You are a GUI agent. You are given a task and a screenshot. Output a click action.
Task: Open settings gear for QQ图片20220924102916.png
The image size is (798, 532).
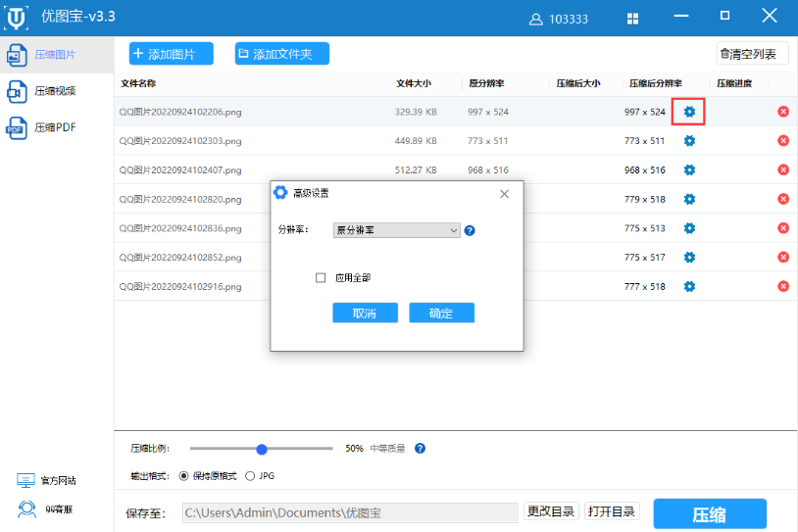pyautogui.click(x=689, y=286)
